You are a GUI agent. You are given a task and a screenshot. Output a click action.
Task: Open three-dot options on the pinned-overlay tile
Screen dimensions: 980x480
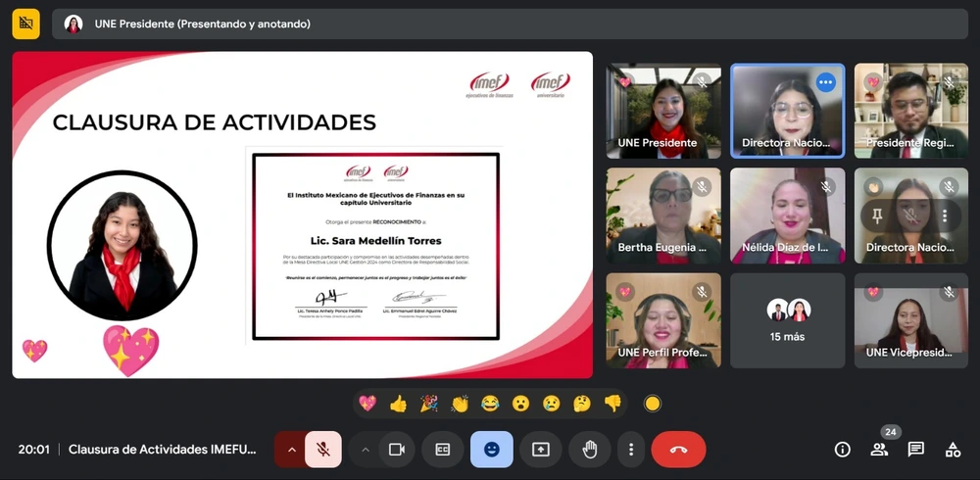pos(944,216)
